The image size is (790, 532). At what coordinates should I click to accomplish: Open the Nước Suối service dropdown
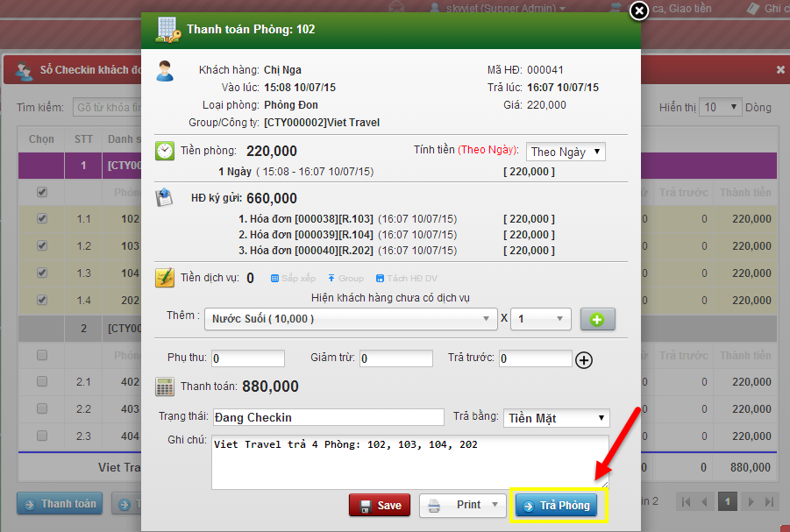(x=351, y=319)
